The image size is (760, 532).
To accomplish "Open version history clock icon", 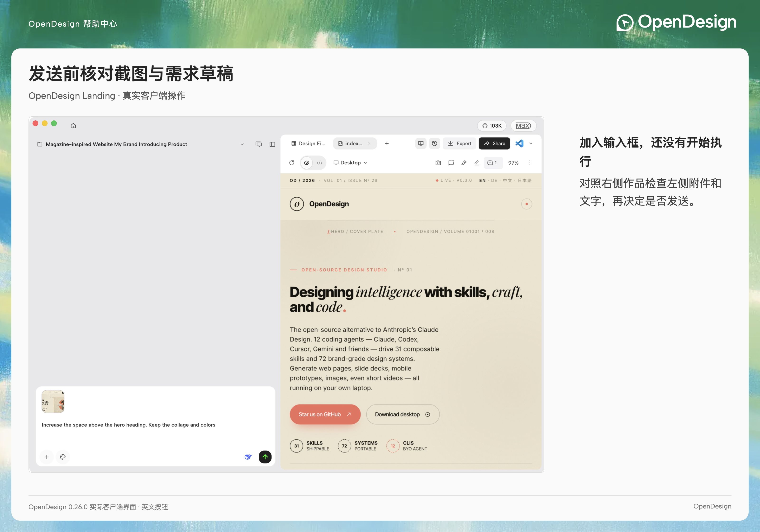I will pyautogui.click(x=435, y=143).
